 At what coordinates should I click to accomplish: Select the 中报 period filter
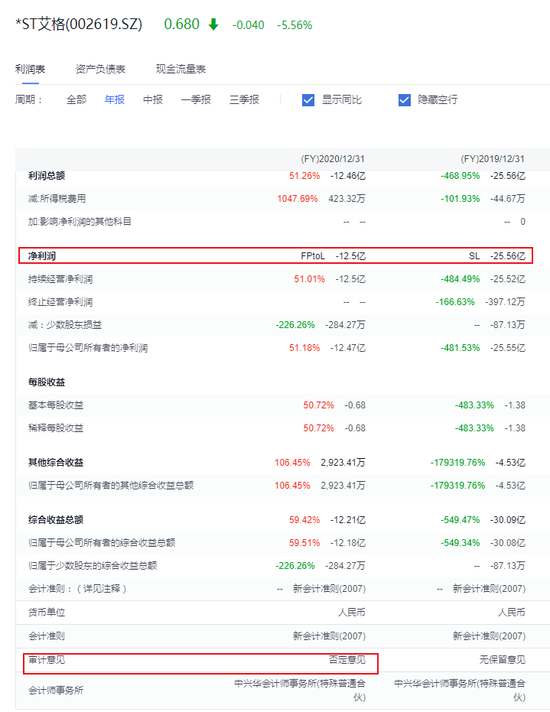[x=153, y=99]
